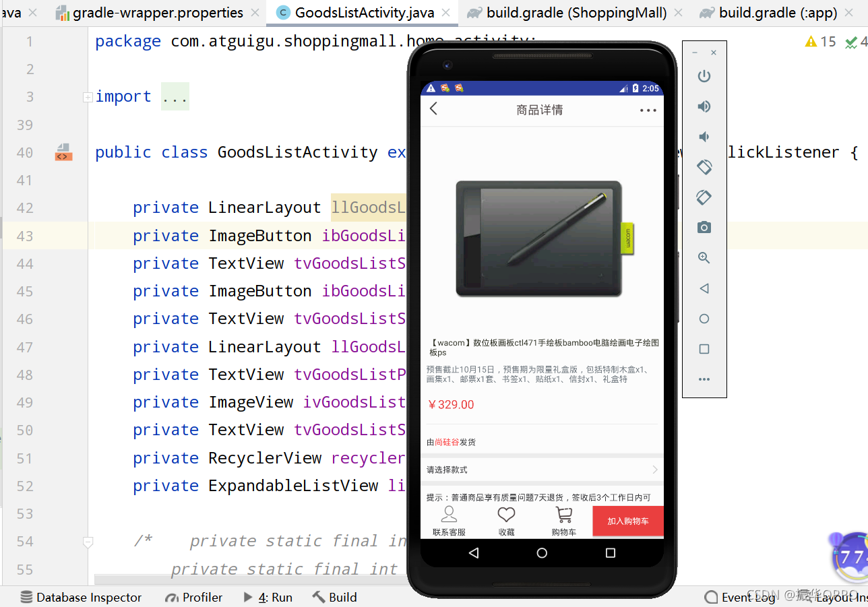Open the 请选择款式 style selector row
Screen dimensions: 868x607
(x=542, y=470)
